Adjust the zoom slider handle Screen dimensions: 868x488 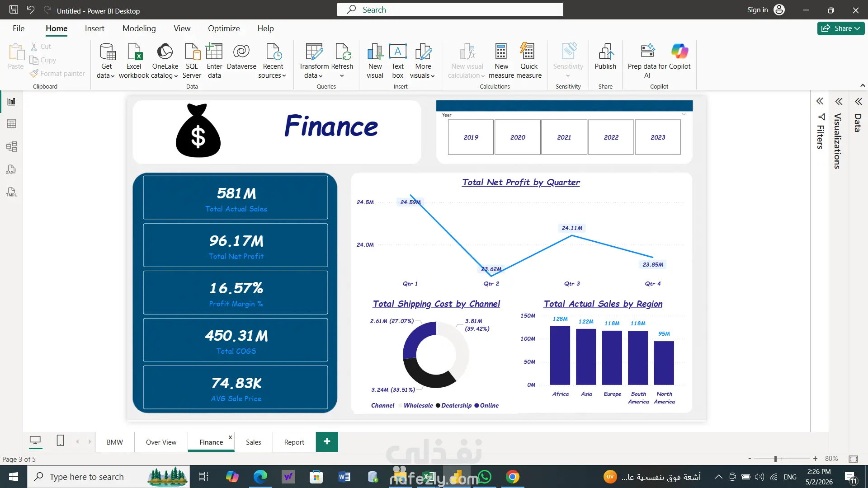click(775, 459)
